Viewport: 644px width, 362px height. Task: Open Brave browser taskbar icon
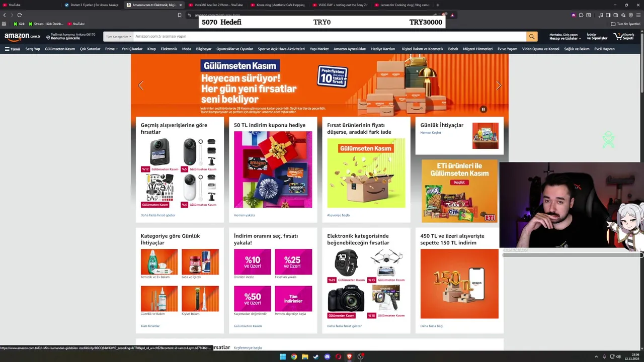350,357
